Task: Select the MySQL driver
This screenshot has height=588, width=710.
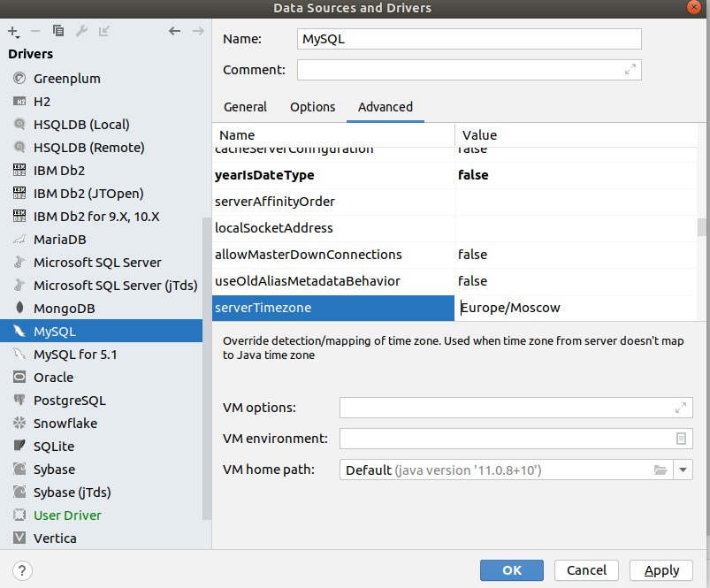Action: pos(102,332)
